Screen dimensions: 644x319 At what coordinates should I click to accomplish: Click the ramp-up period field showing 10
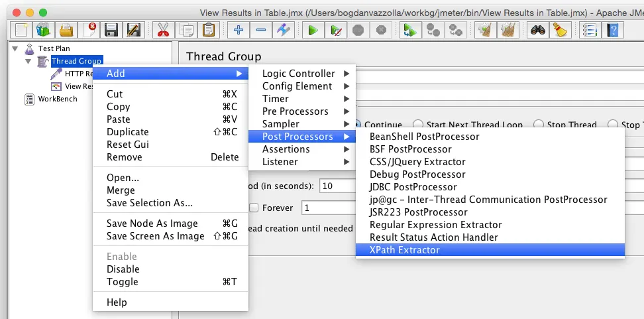[x=338, y=186]
